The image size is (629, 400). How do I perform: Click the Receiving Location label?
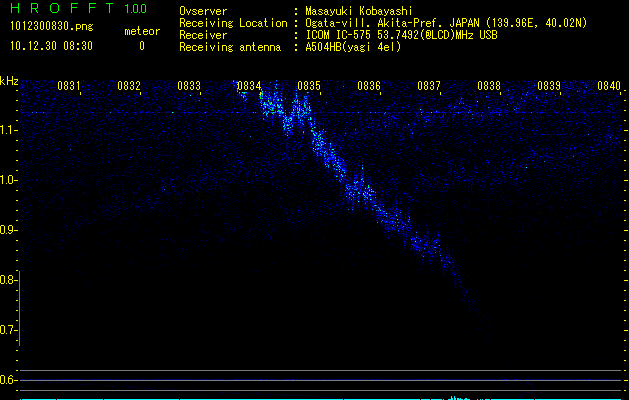pyautogui.click(x=233, y=23)
